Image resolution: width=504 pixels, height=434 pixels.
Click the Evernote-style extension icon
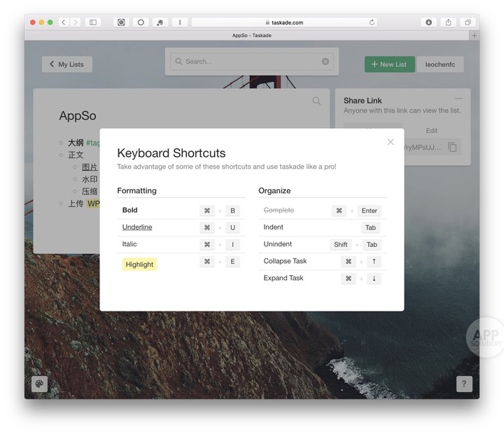[x=160, y=22]
